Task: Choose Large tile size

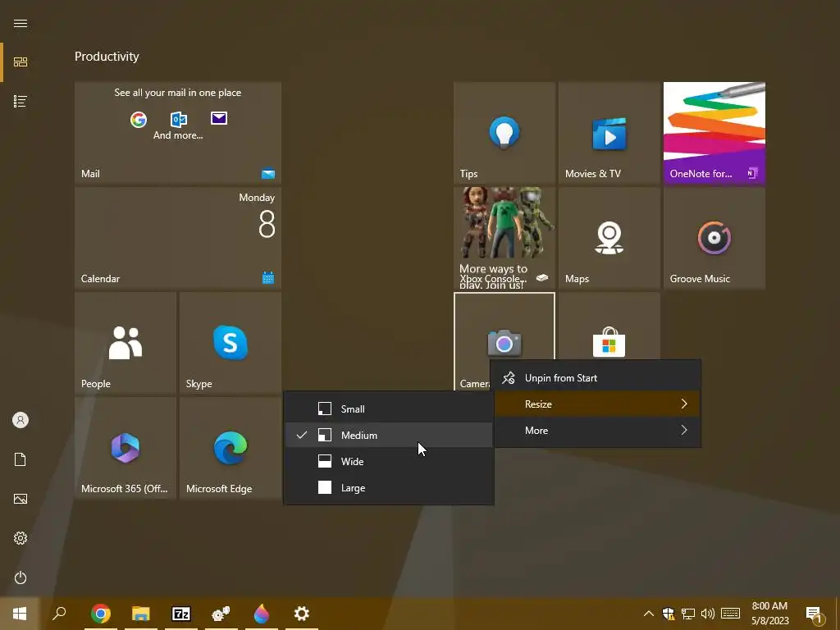Action: [389, 487]
